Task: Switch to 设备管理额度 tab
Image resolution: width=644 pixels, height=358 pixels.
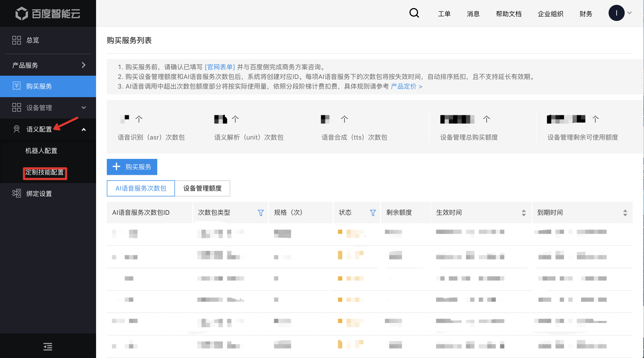Action: [203, 188]
